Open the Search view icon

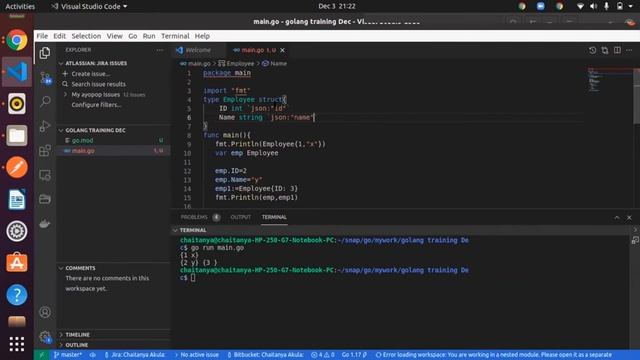[45, 101]
